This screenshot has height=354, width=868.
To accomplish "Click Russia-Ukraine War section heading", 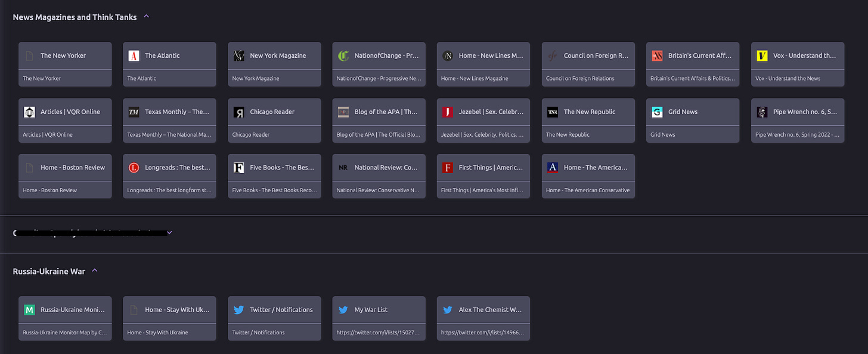I will pyautogui.click(x=49, y=271).
